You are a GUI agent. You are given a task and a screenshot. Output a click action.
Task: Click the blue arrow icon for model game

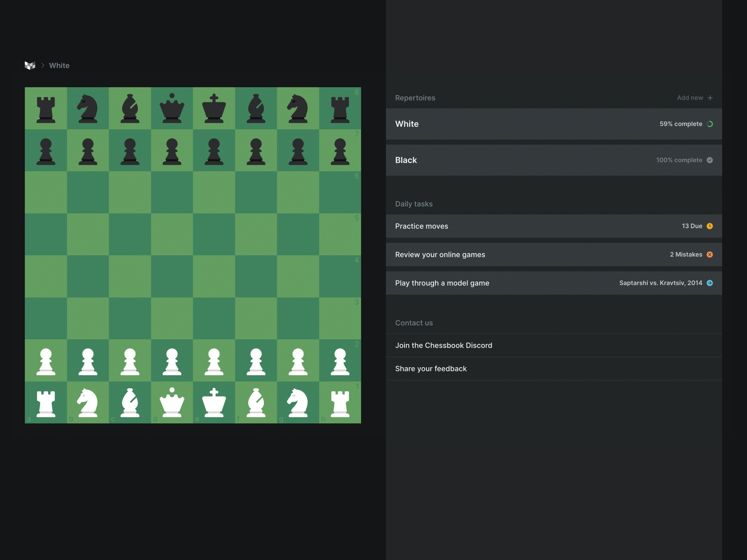coord(710,283)
